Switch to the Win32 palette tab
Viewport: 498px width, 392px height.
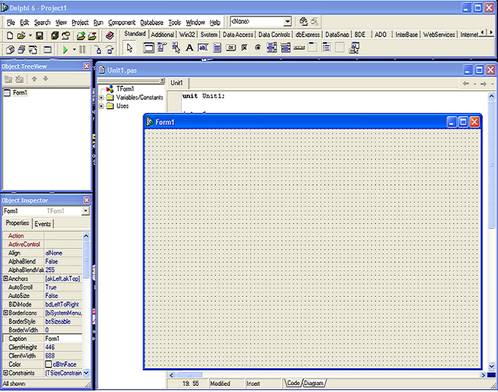tap(187, 34)
